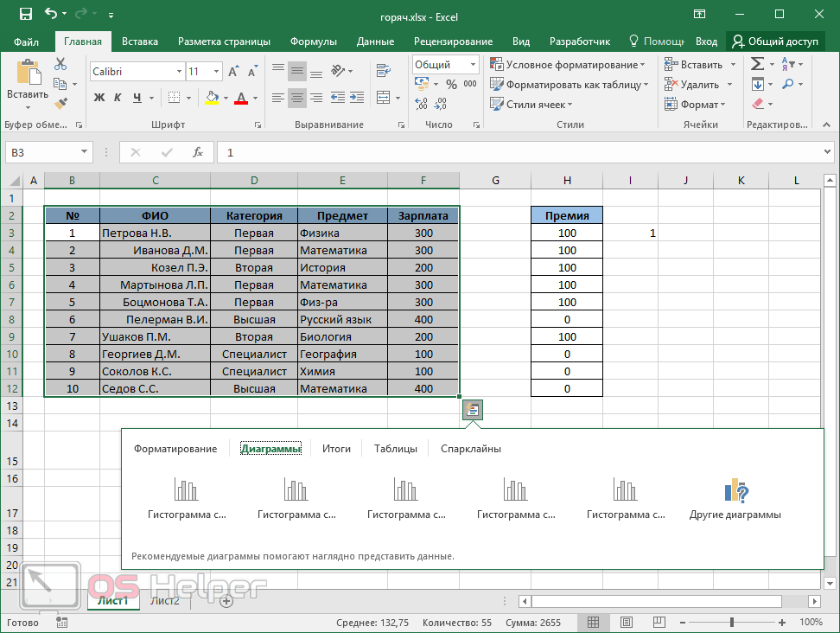
Task: Click the AutoSum sigma icon
Action: 757,64
